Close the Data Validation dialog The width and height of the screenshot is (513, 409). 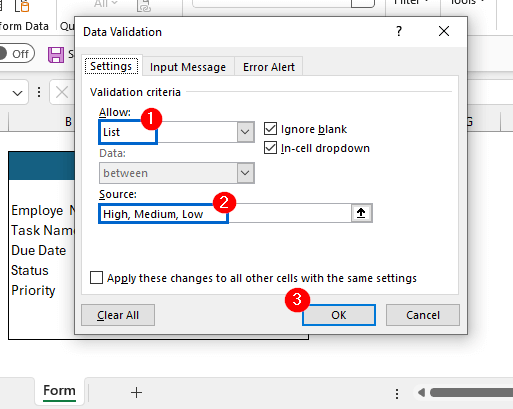click(444, 32)
